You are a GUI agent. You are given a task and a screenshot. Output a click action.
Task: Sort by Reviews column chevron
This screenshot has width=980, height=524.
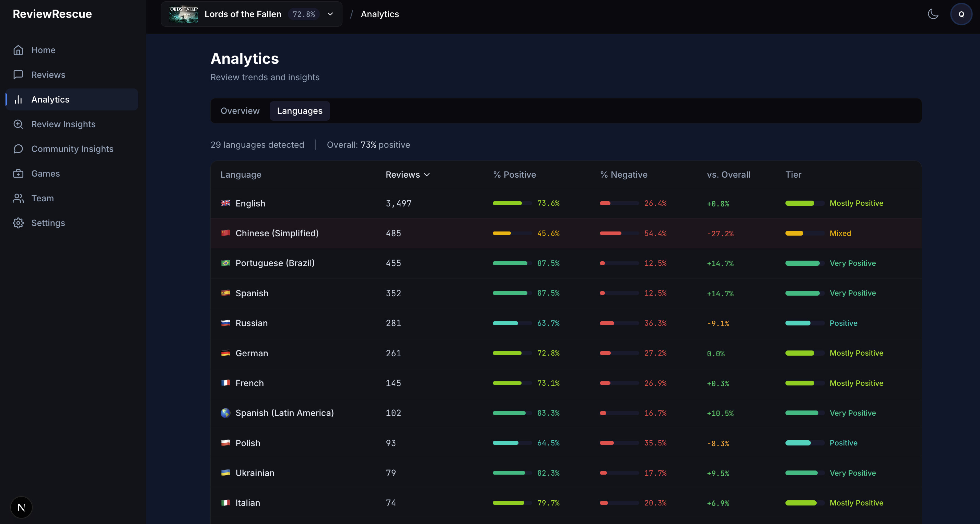tap(427, 175)
